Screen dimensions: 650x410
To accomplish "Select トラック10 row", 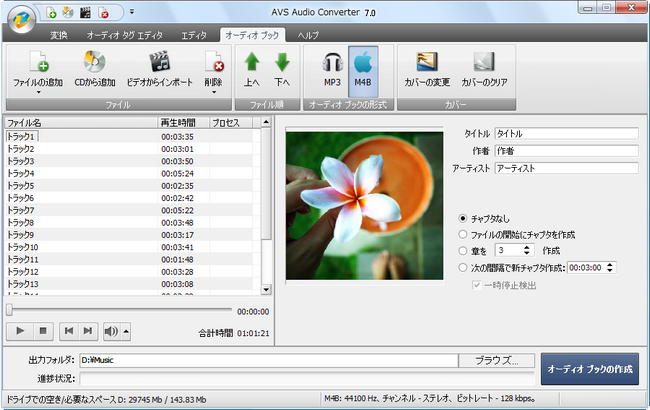I will click(133, 247).
